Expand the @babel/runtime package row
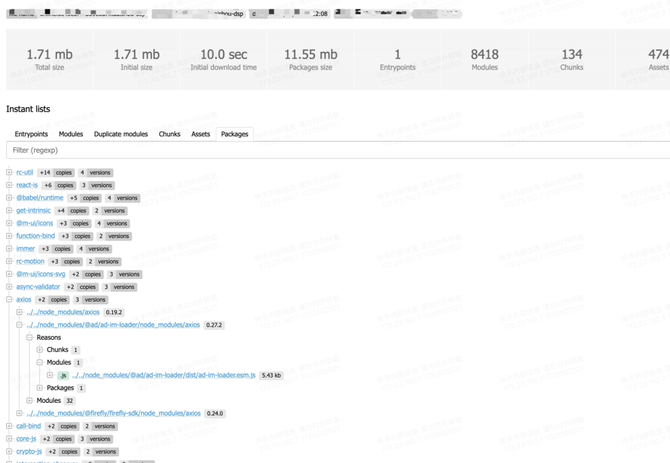The height and width of the screenshot is (463, 670). point(9,198)
